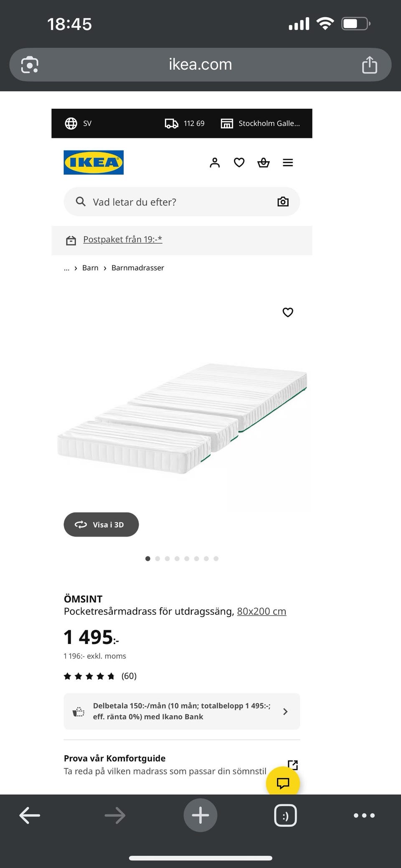Search by image with camera icon
The width and height of the screenshot is (401, 868).
click(x=283, y=202)
